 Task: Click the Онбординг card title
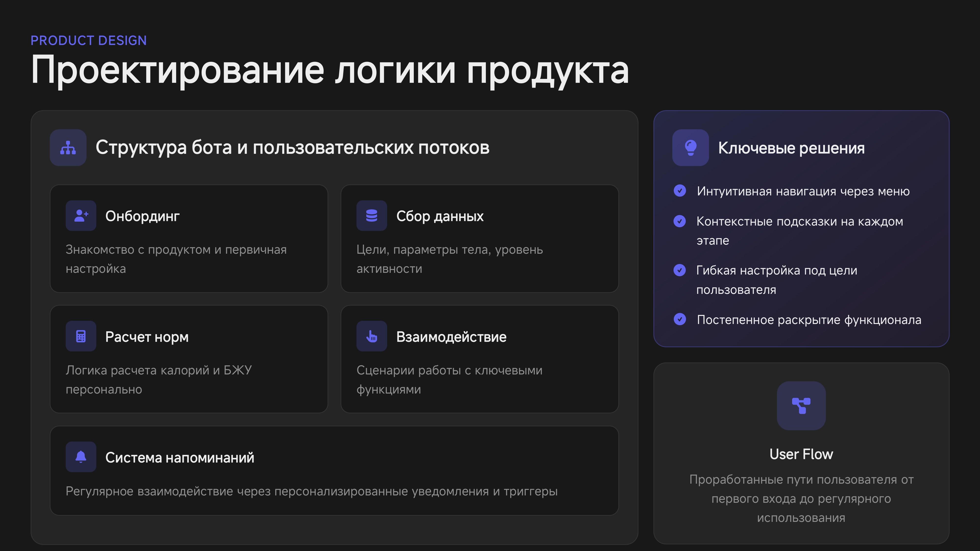click(142, 216)
